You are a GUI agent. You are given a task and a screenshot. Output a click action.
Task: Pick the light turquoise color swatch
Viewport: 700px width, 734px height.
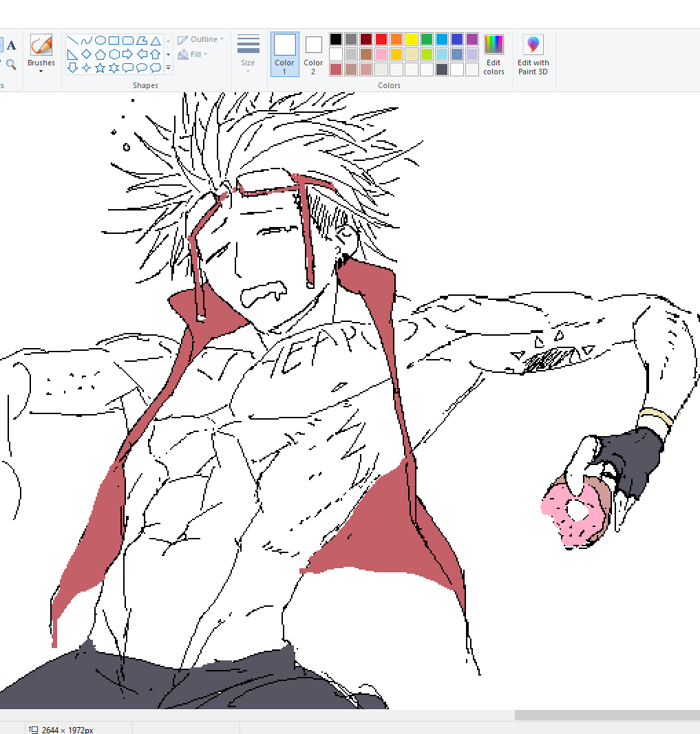tap(442, 54)
